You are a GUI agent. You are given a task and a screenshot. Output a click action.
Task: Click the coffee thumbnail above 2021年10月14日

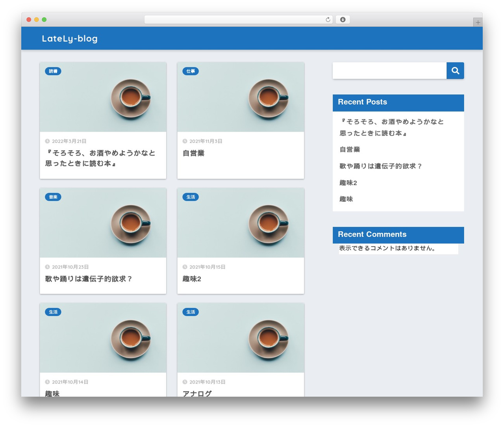[x=103, y=338]
